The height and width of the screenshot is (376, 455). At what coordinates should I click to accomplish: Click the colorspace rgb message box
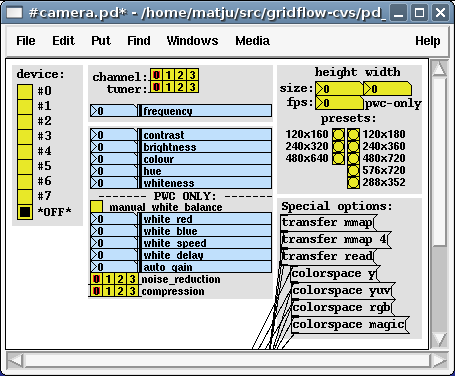(342, 307)
